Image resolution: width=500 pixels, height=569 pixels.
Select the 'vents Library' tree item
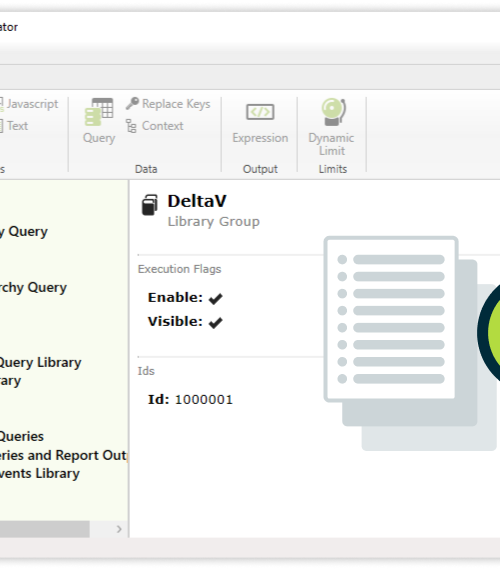pos(40,474)
